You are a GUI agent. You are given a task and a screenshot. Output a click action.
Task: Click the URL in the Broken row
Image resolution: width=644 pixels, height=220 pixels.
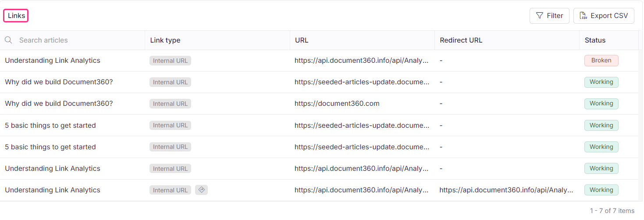362,61
